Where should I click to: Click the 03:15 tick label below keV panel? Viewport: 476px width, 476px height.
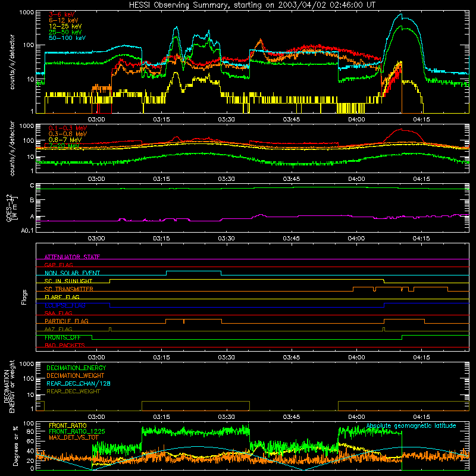pyautogui.click(x=161, y=120)
